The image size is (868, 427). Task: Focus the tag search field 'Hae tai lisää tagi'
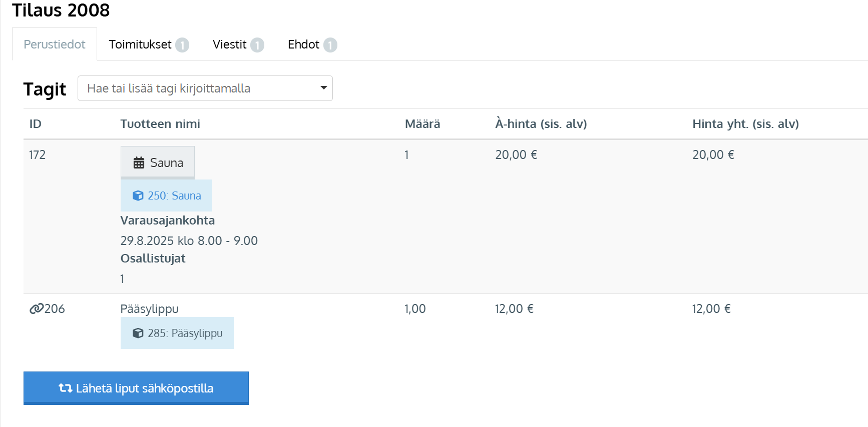click(205, 88)
